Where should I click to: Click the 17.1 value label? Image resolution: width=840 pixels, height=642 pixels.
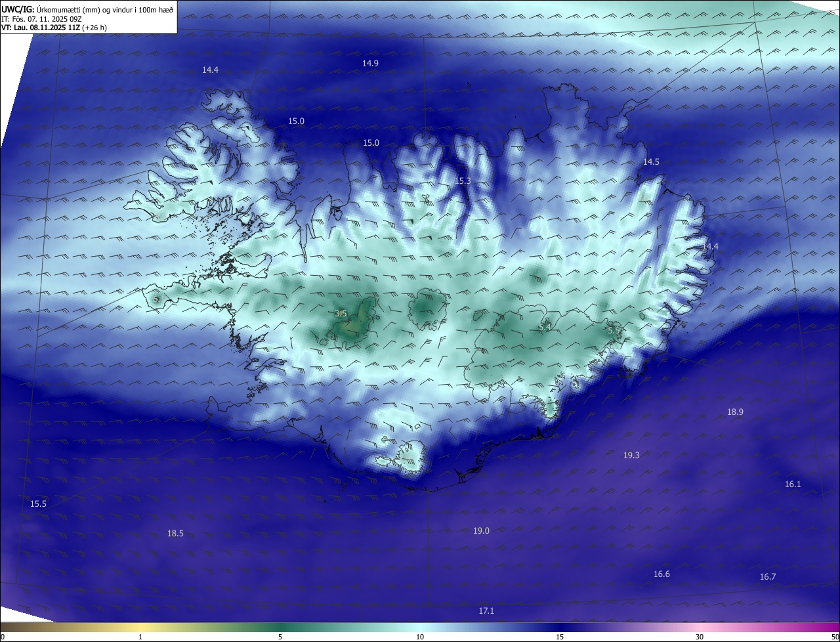click(x=486, y=611)
